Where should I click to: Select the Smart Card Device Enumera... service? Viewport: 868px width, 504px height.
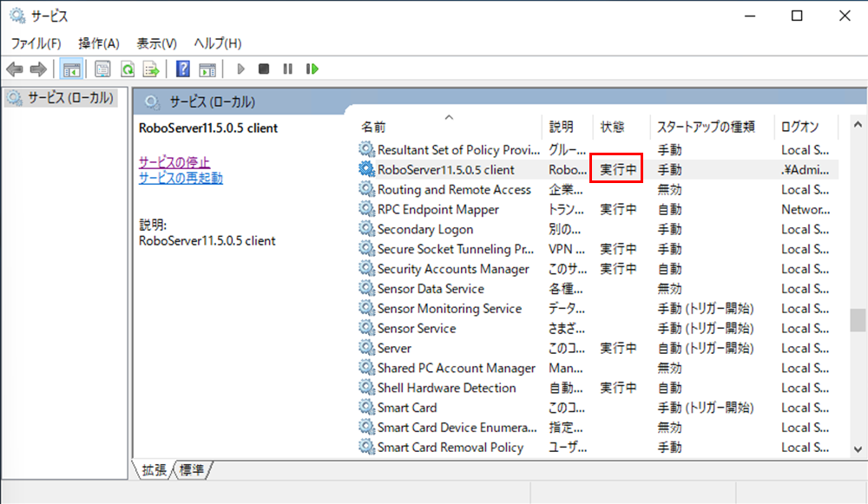[x=457, y=428]
